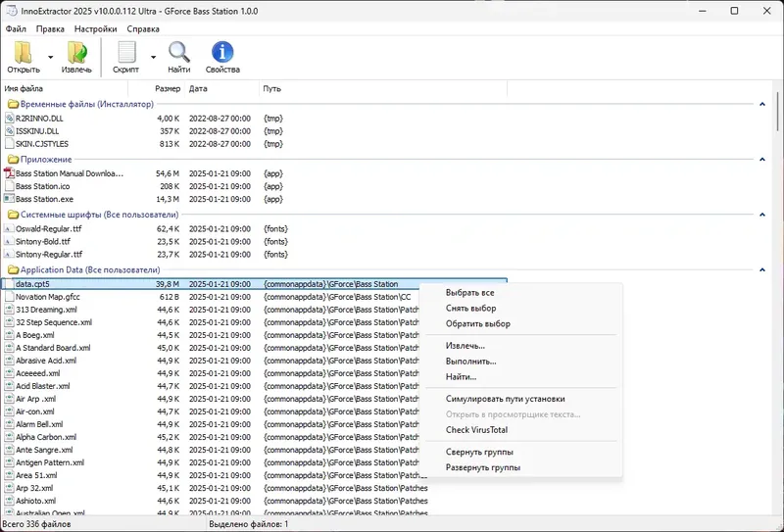
Task: Click the Open folder toolbar icon
Action: click(23, 52)
